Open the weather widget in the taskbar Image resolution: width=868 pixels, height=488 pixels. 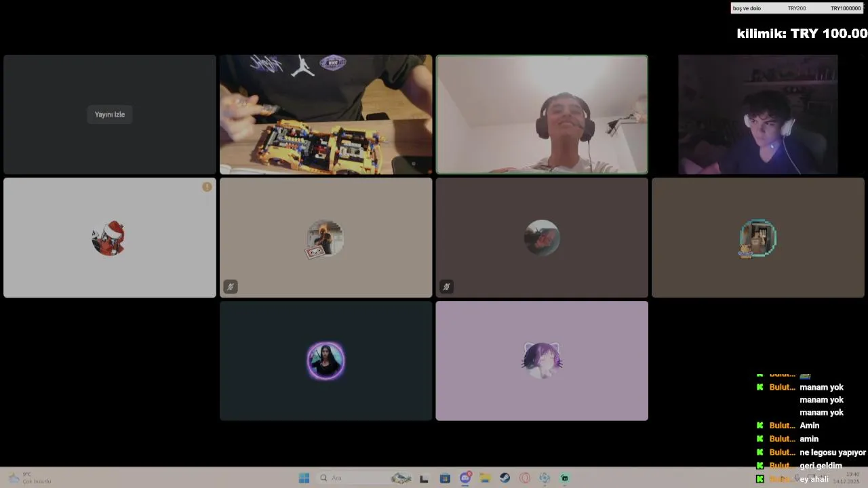(31, 478)
